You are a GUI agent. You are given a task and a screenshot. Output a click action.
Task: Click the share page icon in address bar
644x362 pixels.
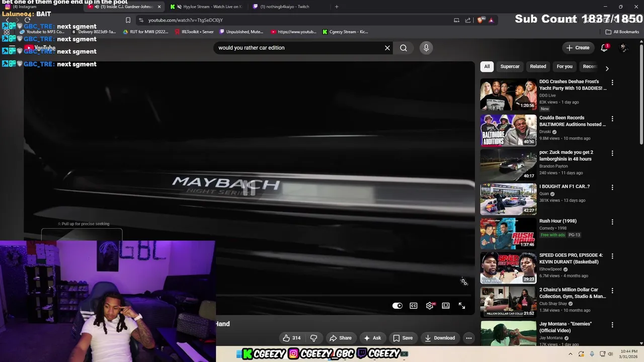pos(468,20)
